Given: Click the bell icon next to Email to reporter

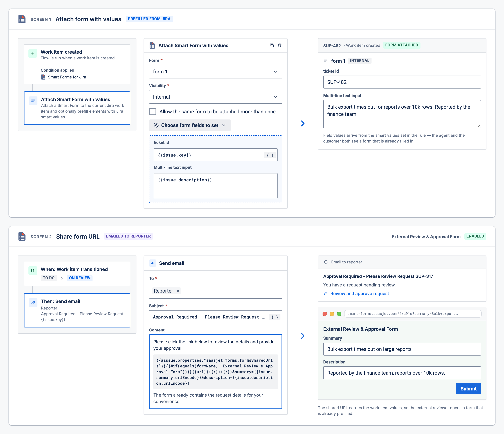Looking at the screenshot, I should point(326,262).
